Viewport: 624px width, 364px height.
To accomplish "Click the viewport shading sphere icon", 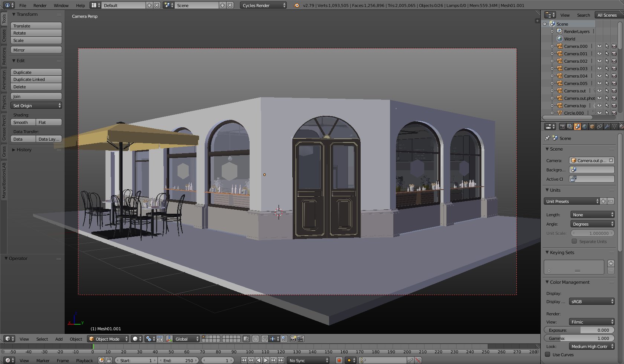I will [x=137, y=339].
